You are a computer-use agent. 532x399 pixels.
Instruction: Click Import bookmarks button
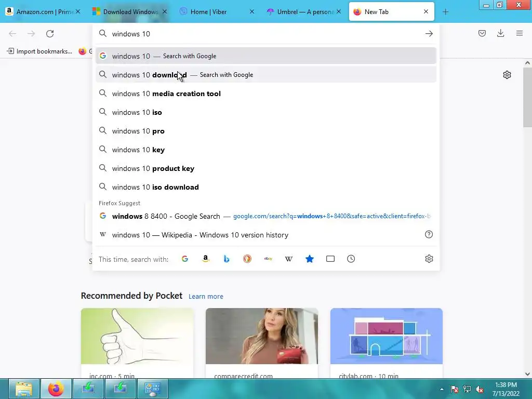[x=39, y=51]
